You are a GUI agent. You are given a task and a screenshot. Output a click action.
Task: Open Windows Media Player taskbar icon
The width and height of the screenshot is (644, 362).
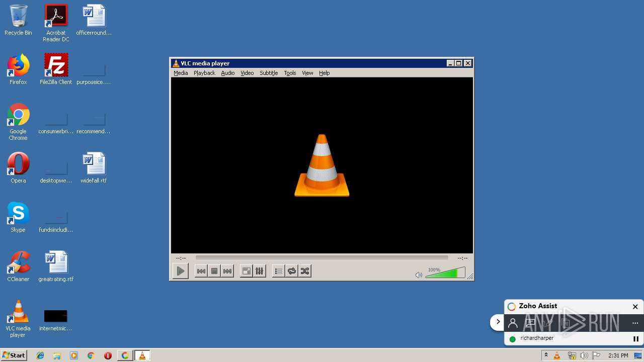[74, 355]
